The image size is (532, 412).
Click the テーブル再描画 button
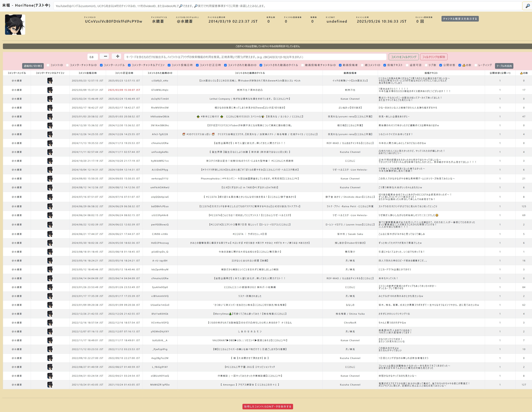(x=504, y=66)
